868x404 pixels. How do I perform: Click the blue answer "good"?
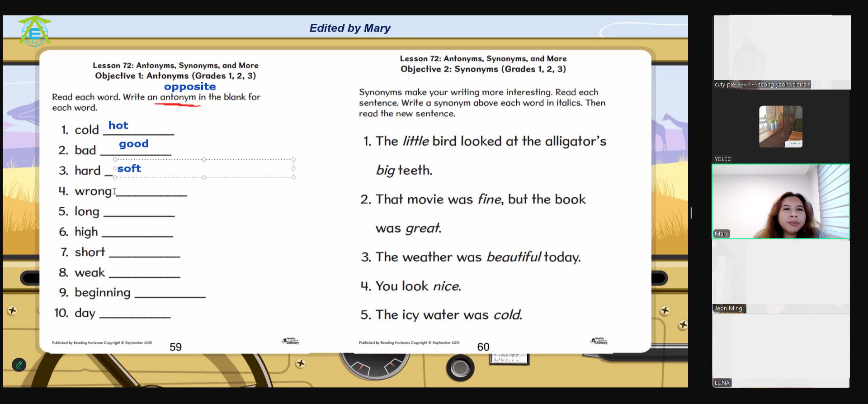pos(134,144)
